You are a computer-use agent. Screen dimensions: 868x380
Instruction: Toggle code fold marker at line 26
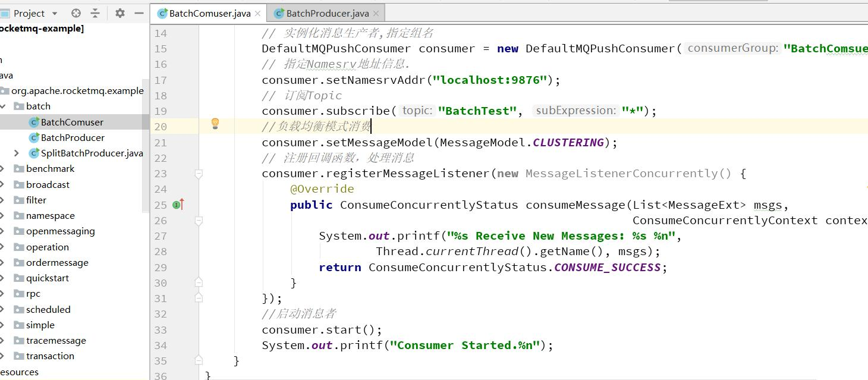[199, 221]
